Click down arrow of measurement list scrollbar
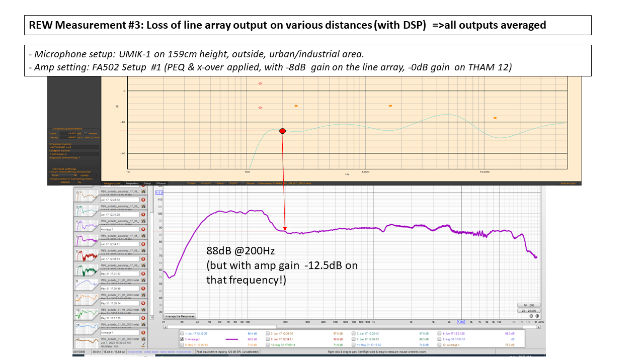644x362 pixels. pyautogui.click(x=151, y=317)
